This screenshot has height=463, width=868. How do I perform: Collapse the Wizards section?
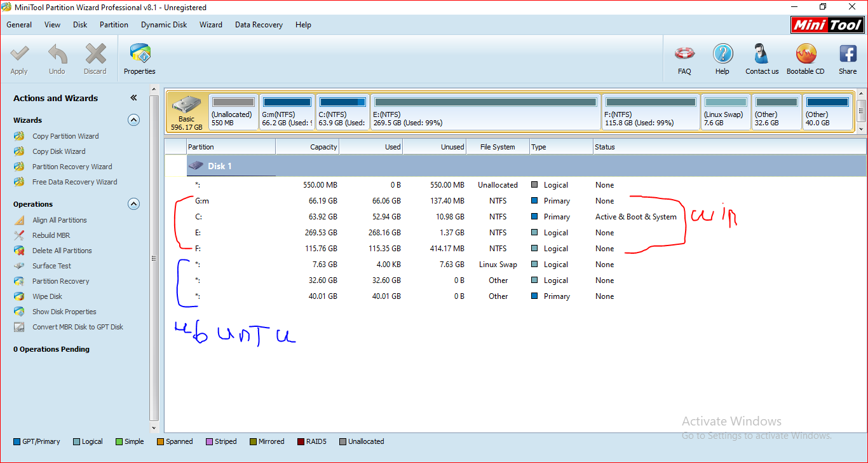[133, 120]
